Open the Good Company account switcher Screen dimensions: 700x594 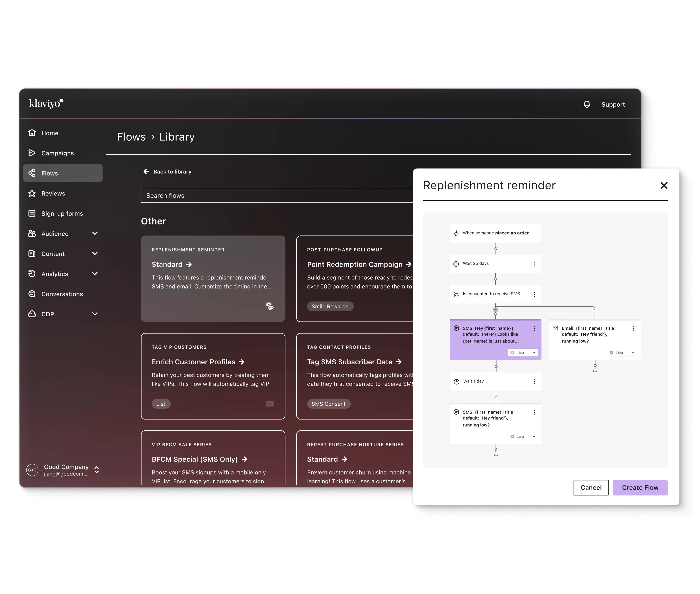(97, 470)
